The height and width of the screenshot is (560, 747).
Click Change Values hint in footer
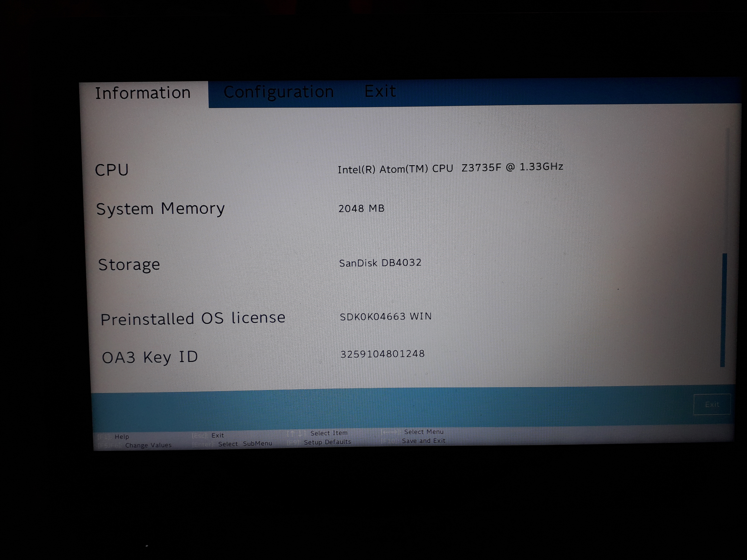click(x=148, y=445)
